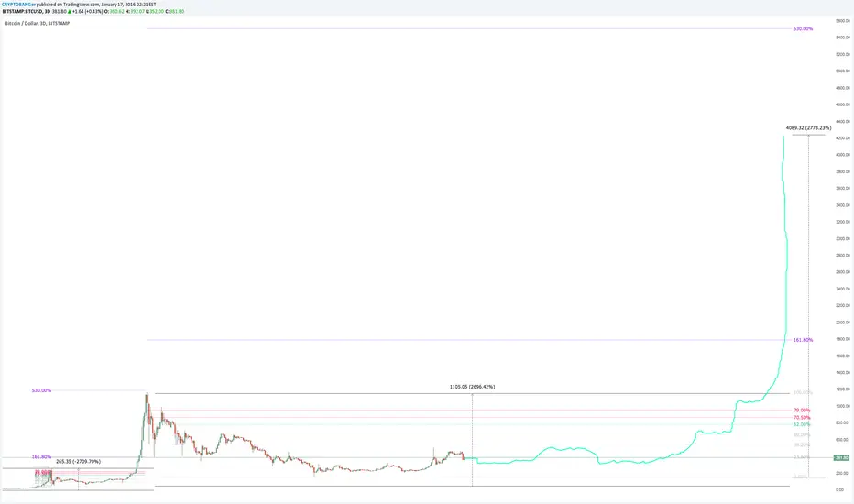
Task: Click the 'published on TradingView.com' caption text
Action: click(x=68, y=5)
